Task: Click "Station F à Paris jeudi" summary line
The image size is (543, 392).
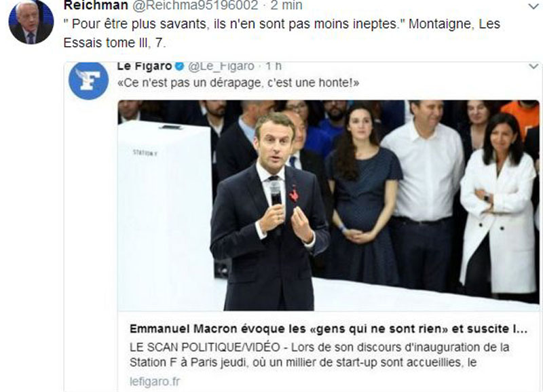Action: 189,363
